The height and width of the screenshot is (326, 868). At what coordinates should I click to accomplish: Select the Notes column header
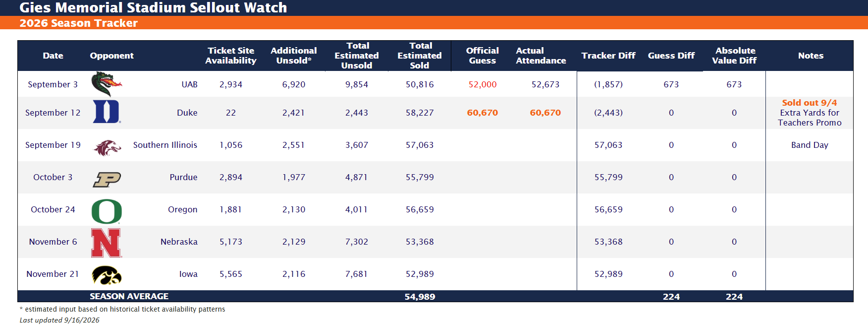click(811, 56)
